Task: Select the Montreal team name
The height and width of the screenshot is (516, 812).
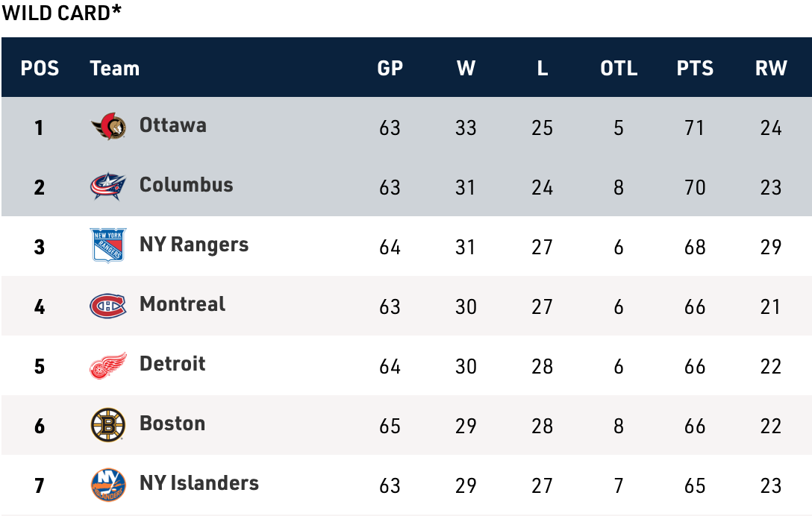Action: pyautogui.click(x=182, y=304)
